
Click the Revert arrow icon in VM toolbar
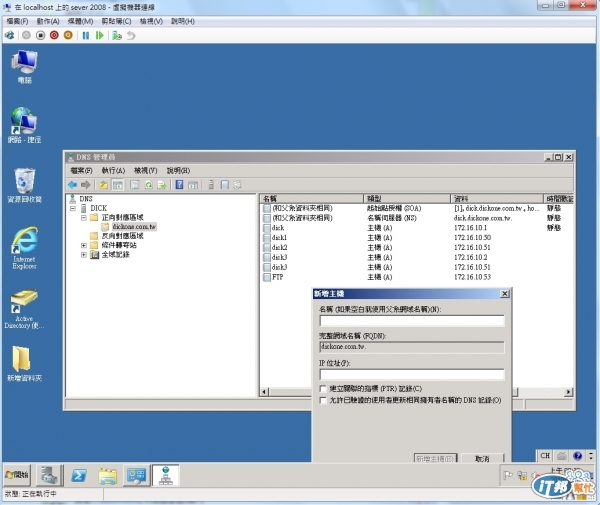click(131, 36)
